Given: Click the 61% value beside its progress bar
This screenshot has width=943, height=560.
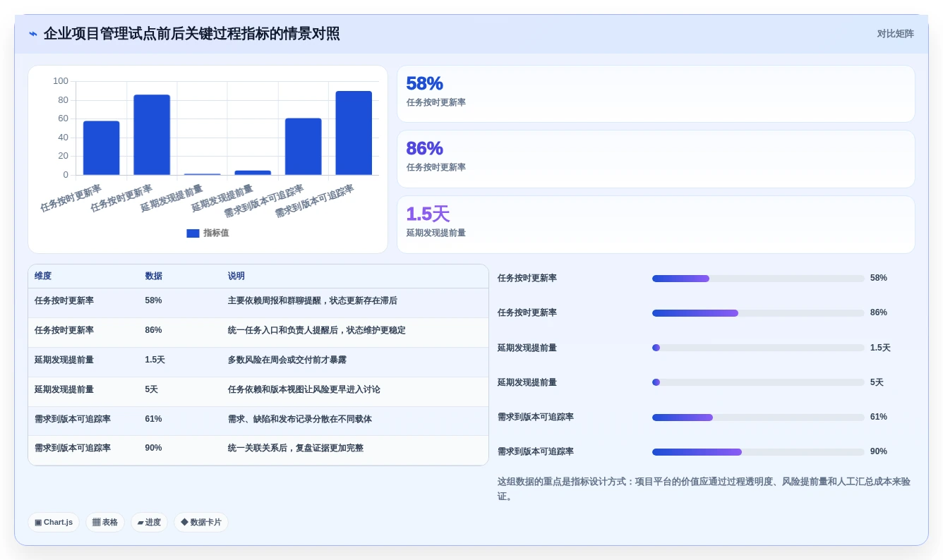Looking at the screenshot, I should point(879,417).
